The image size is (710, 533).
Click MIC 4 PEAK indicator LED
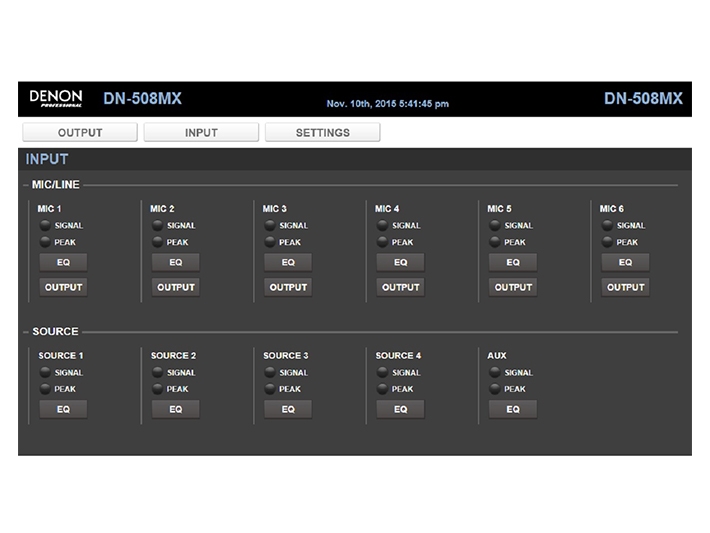click(383, 242)
